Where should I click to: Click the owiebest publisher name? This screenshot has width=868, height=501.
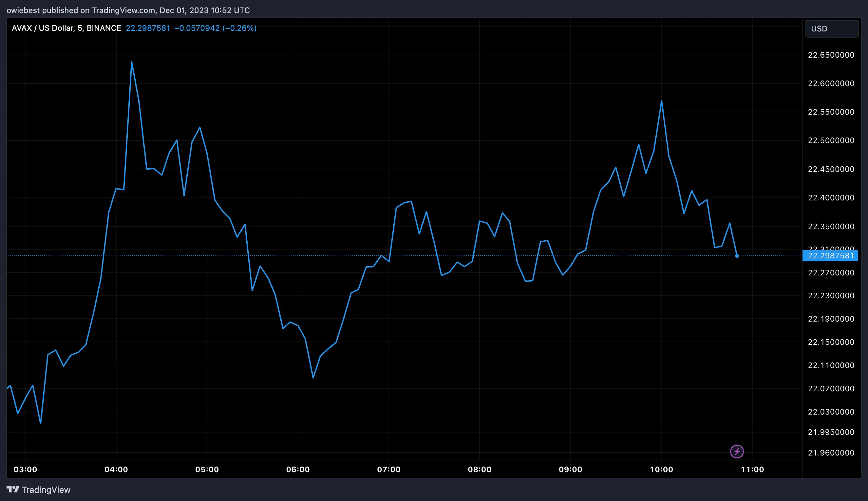click(x=23, y=10)
